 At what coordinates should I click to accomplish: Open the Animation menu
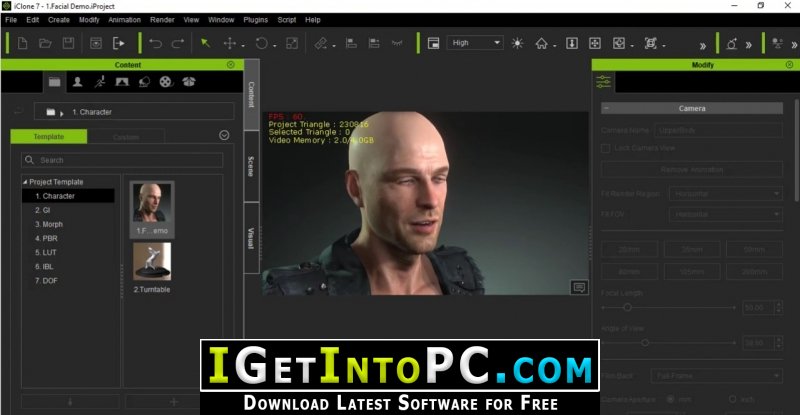(124, 20)
